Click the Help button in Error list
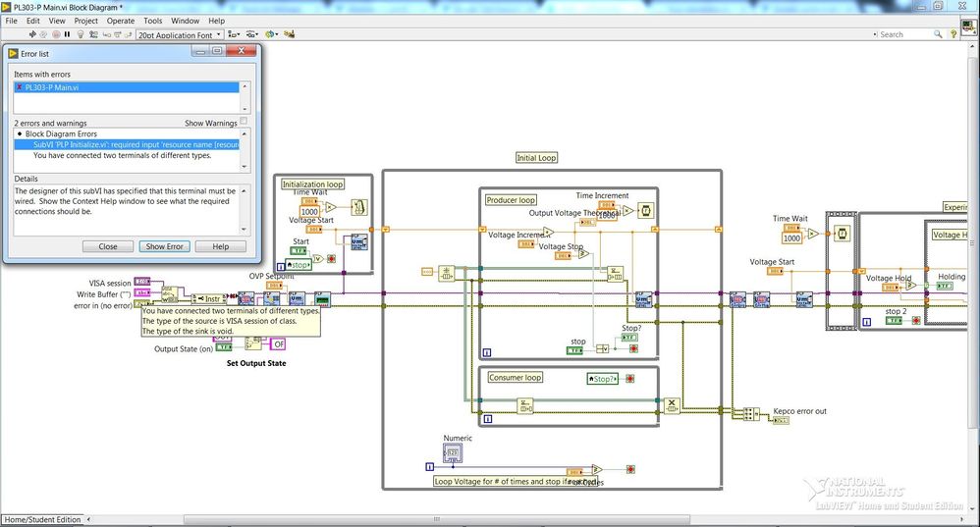The width and height of the screenshot is (980, 527). coord(221,246)
